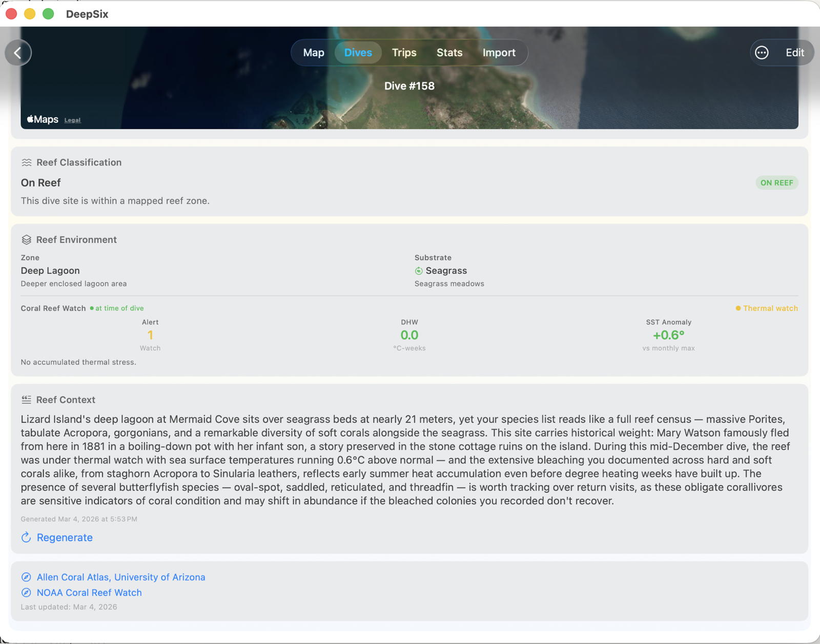Click the Reef Context text icon
The image size is (820, 644).
click(27, 400)
